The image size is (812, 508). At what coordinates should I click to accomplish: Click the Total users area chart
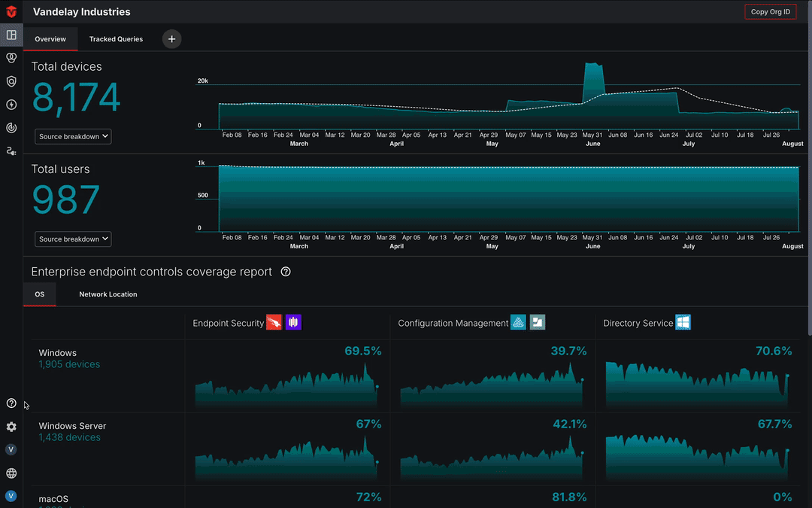coord(508,199)
